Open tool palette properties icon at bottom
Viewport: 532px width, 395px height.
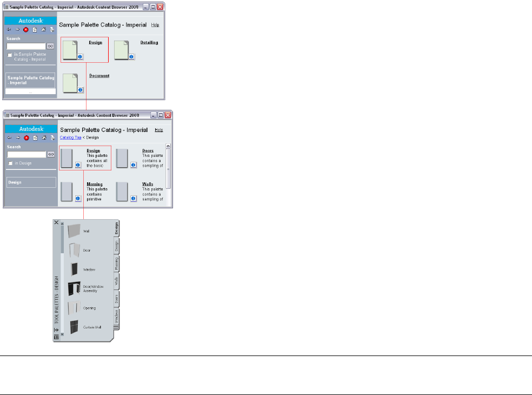pyautogui.click(x=56, y=337)
